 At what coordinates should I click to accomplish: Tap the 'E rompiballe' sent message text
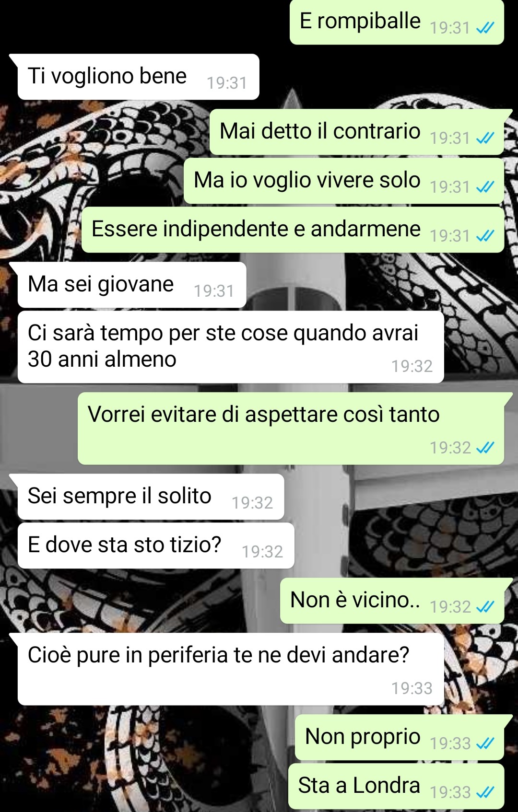tap(360, 21)
